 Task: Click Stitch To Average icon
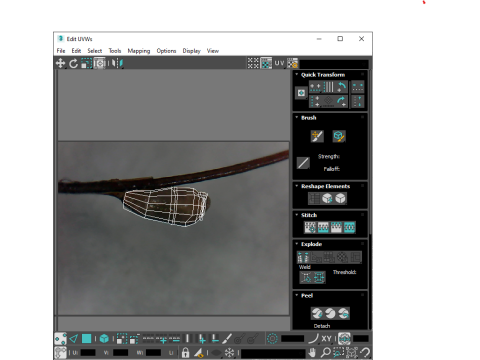tap(323, 227)
